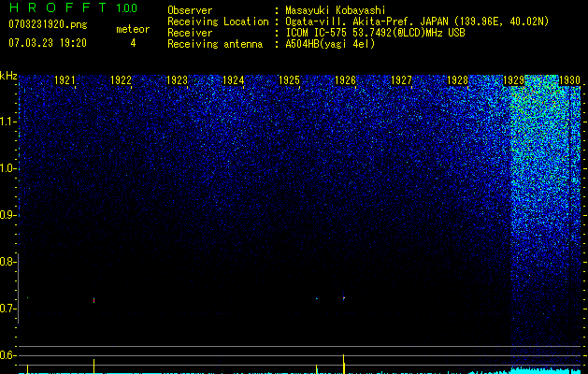Click the A504HB(yagi 4el) antenna text
588x374 pixels.
click(330, 44)
